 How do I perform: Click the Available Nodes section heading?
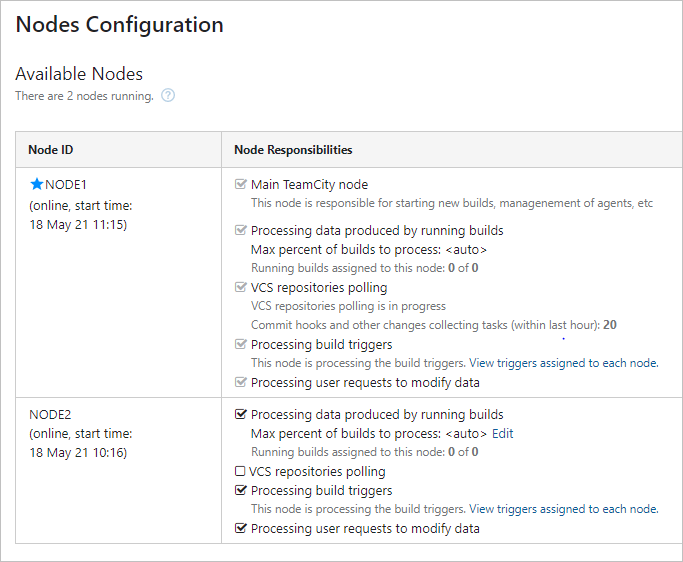[79, 74]
